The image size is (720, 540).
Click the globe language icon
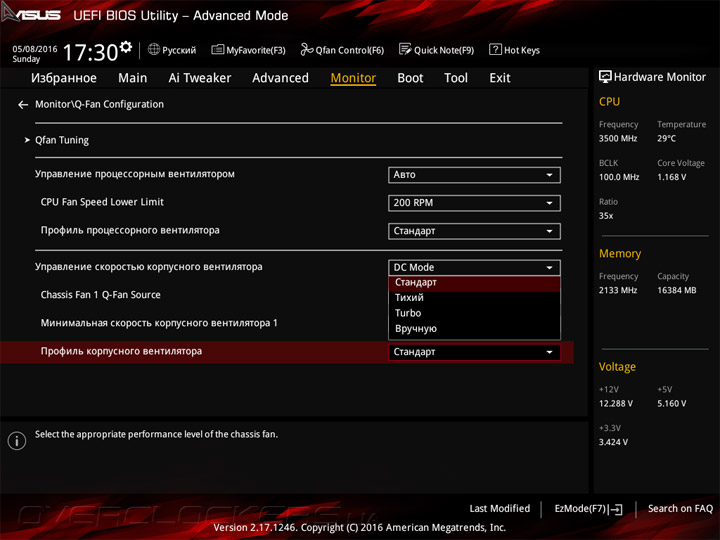154,49
